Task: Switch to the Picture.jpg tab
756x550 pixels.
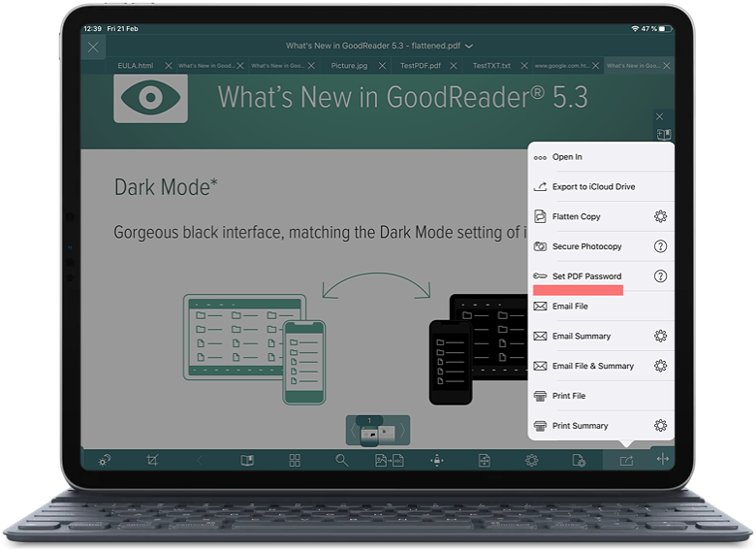Action: coord(349,66)
